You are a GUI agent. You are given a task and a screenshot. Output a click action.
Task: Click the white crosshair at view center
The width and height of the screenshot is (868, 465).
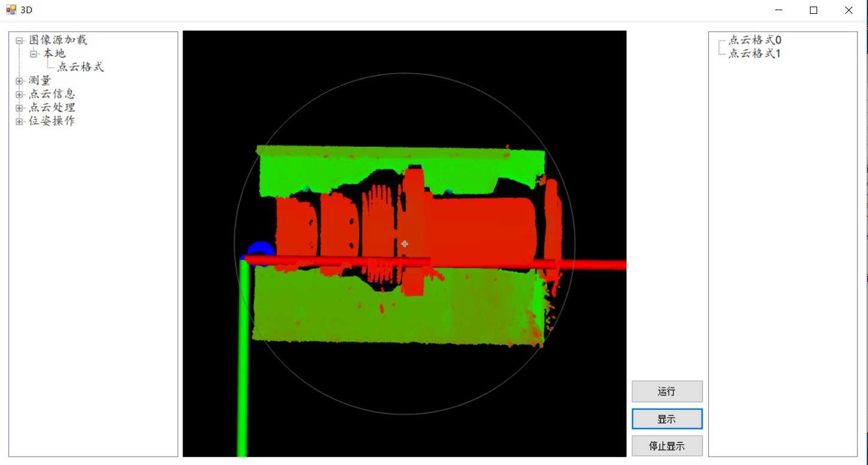point(405,244)
